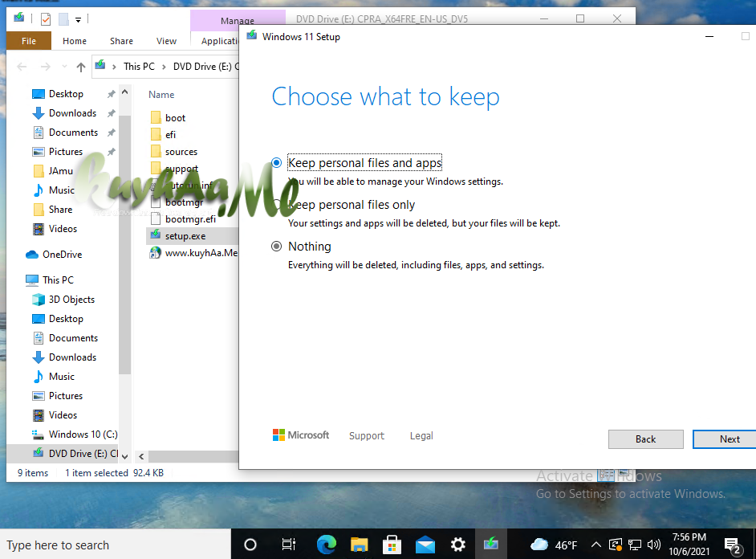Open the Legal link
Screen dimensions: 756x559
tap(421, 436)
